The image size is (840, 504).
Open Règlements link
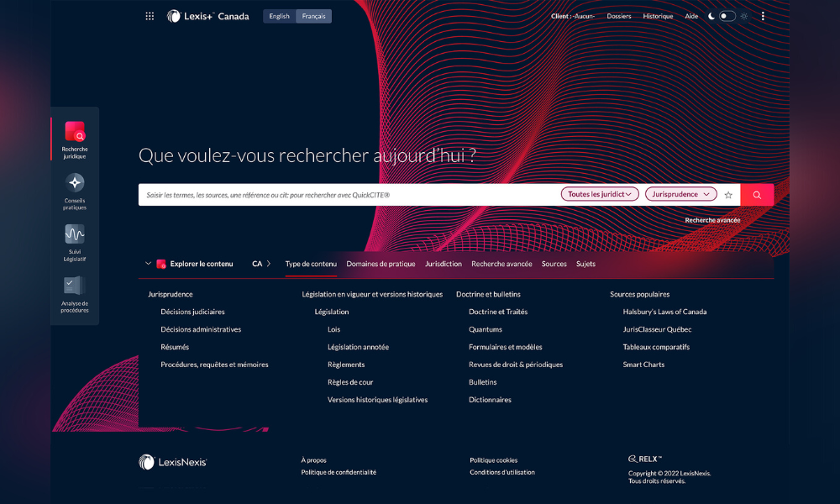click(x=346, y=365)
